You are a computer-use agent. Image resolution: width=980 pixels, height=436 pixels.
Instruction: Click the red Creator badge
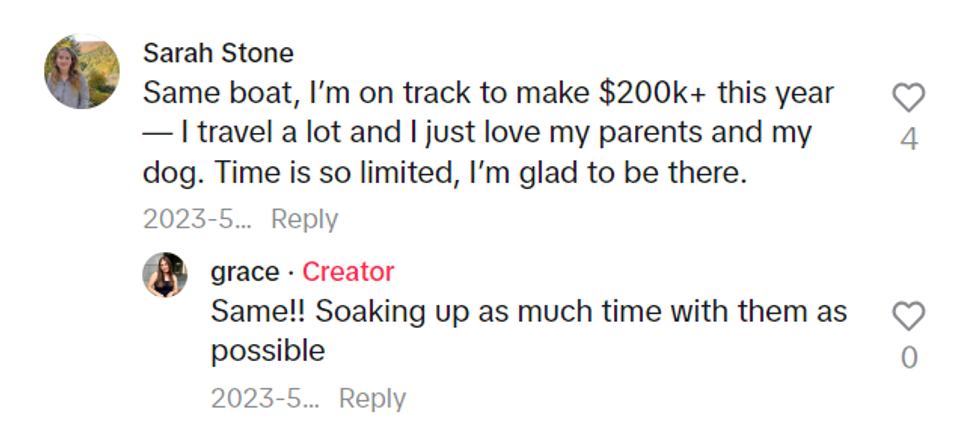tap(348, 272)
